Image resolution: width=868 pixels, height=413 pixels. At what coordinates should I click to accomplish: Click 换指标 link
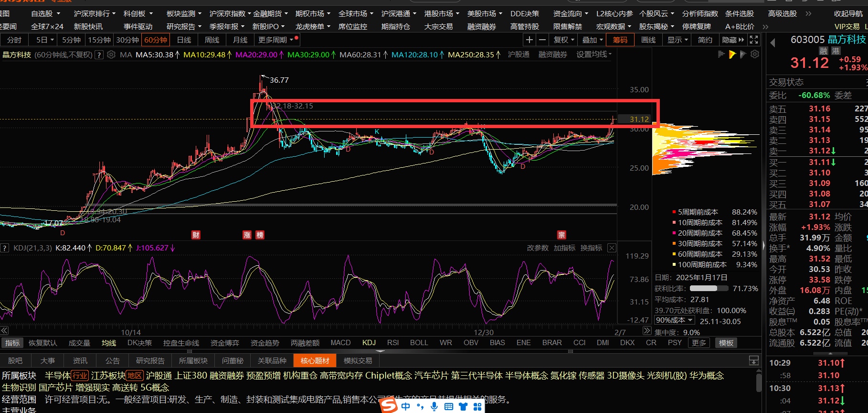coord(591,248)
